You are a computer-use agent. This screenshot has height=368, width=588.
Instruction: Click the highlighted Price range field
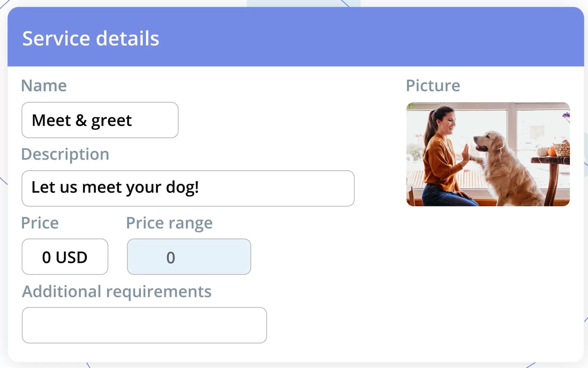(189, 257)
